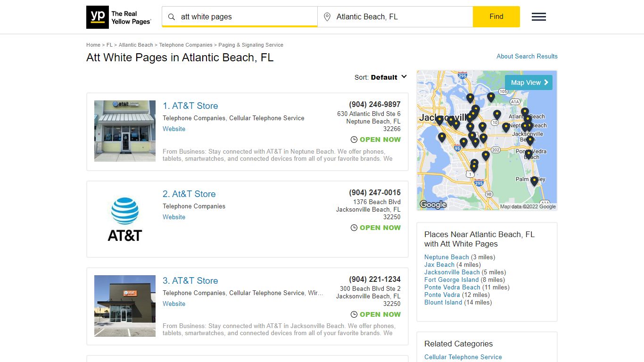This screenshot has height=362, width=644.
Task: Open listing 1. AT&T Store
Action: 190,106
